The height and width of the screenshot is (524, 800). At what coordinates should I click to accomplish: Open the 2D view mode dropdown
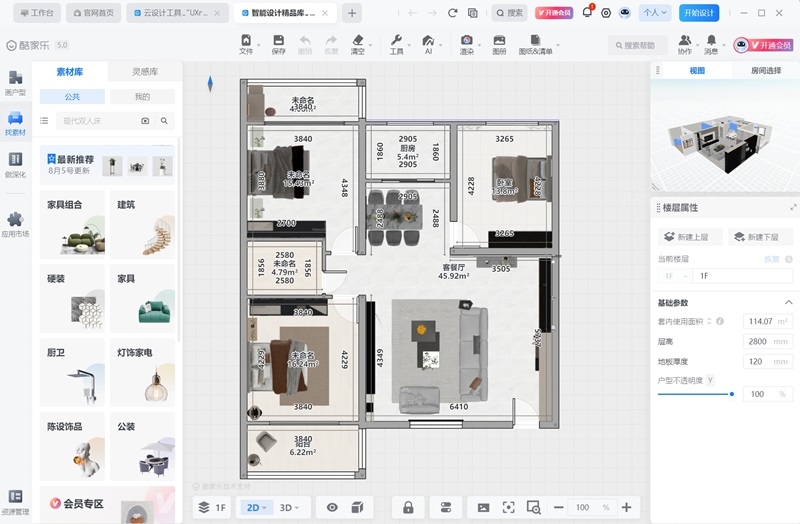(257, 507)
